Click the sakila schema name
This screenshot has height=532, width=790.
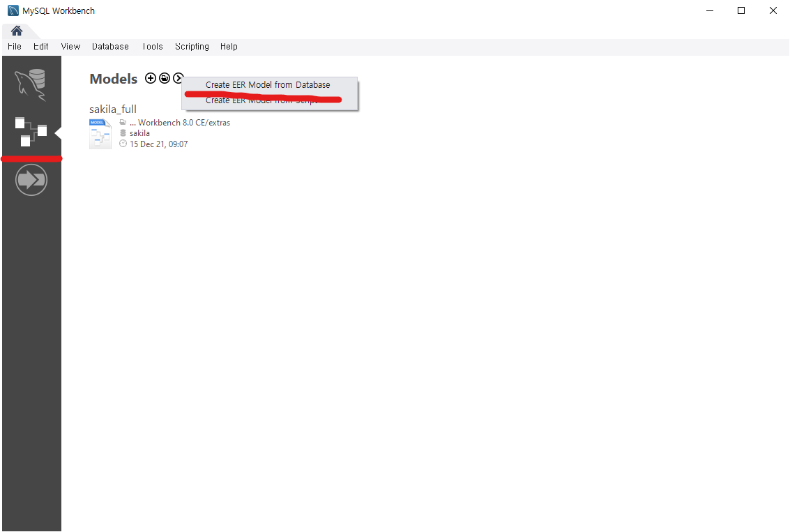[139, 133]
